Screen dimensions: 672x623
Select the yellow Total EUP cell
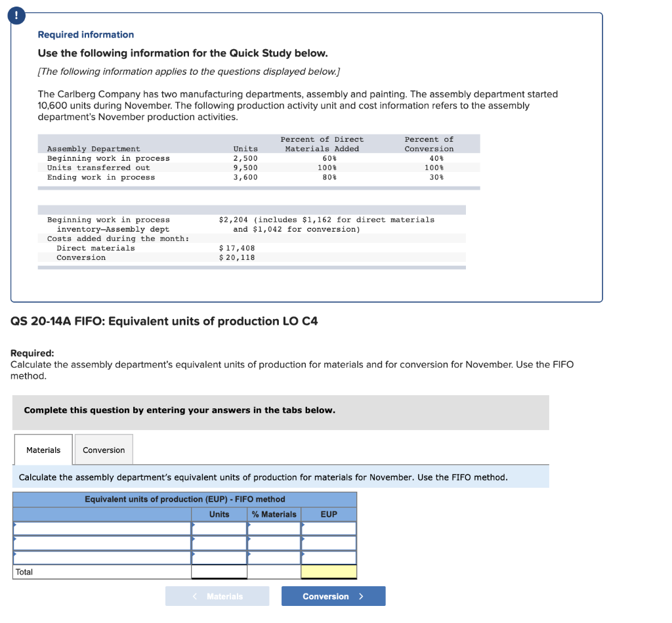click(x=328, y=572)
